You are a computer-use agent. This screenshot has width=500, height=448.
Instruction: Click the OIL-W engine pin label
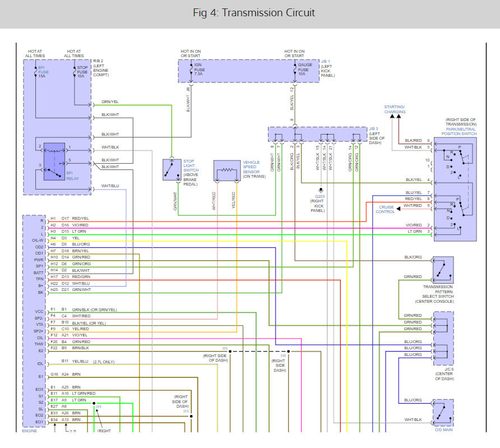pyautogui.click(x=38, y=241)
